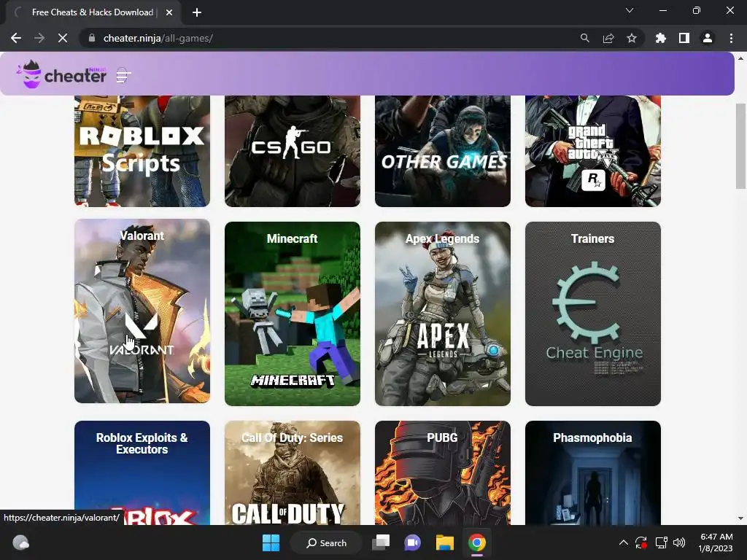747x560 pixels.
Task: Open the tab search chevron
Action: (x=630, y=10)
